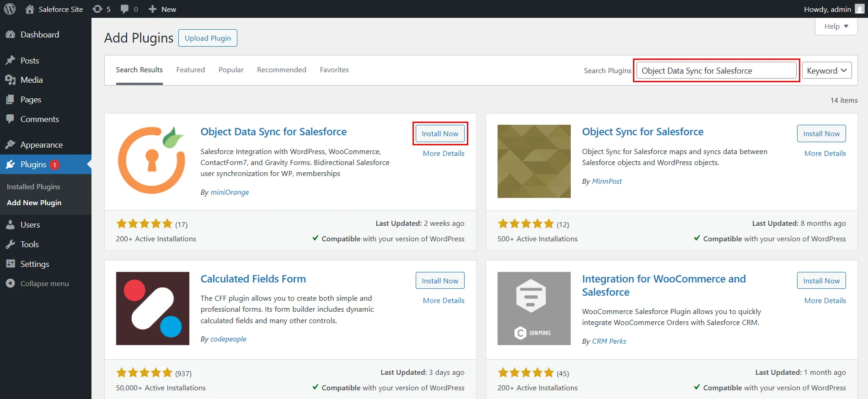868x399 pixels.
Task: Click the plus New icon in the admin bar
Action: [x=153, y=9]
